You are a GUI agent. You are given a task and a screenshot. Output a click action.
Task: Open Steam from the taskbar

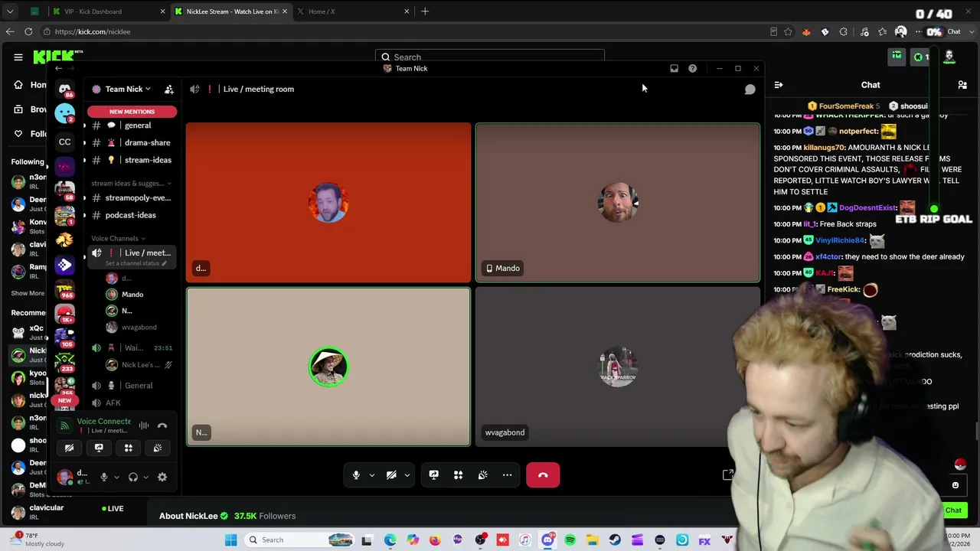point(615,540)
